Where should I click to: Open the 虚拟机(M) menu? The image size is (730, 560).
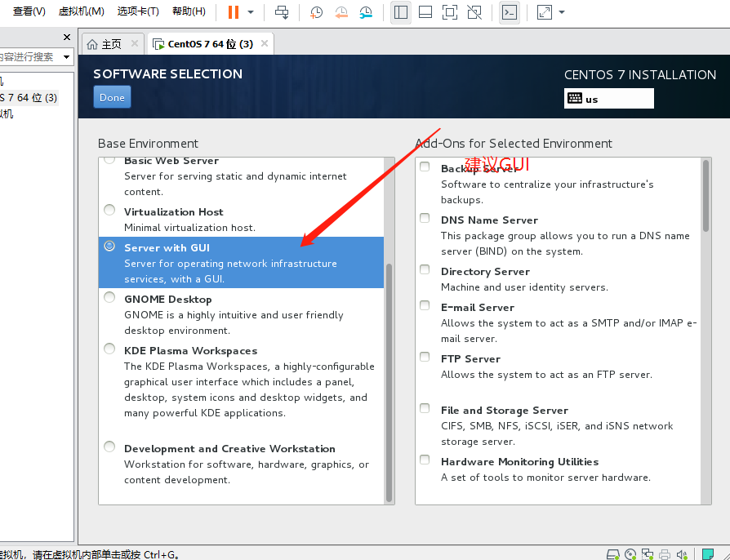click(x=81, y=11)
